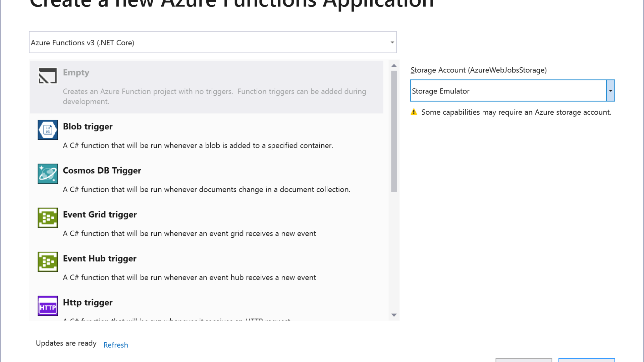Click the Event Hub trigger icon
Image resolution: width=644 pixels, height=362 pixels.
(48, 262)
